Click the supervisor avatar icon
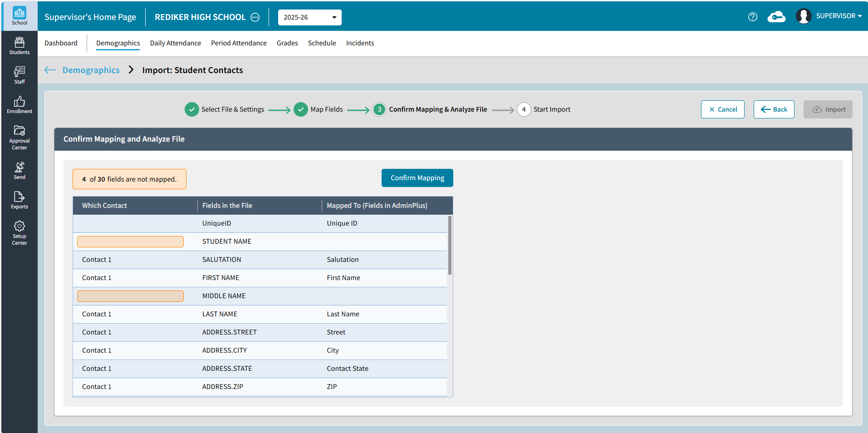 click(804, 16)
